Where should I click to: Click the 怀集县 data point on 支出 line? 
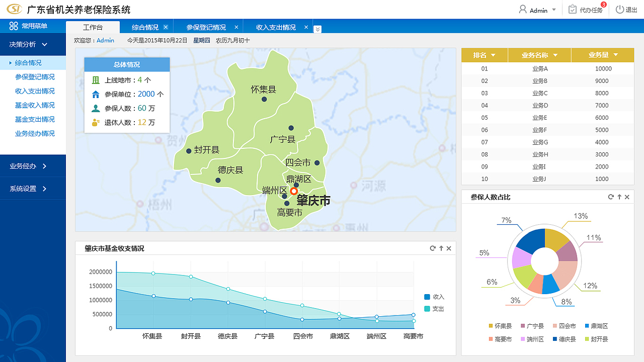[x=153, y=274]
